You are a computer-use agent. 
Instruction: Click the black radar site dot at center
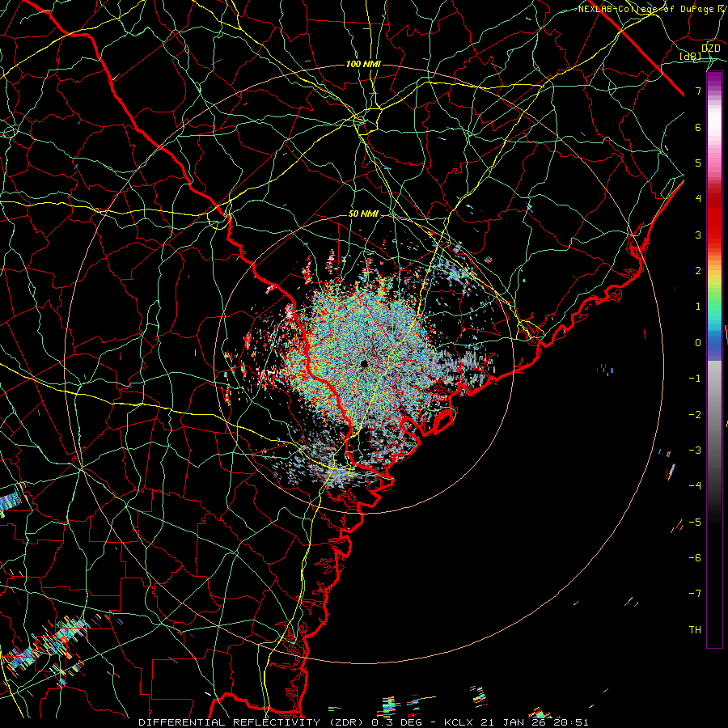pyautogui.click(x=363, y=363)
